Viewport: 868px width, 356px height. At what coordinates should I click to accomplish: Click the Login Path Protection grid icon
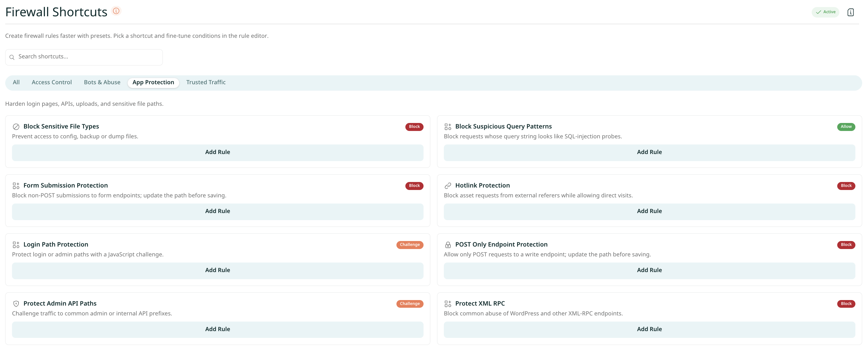[x=16, y=245]
